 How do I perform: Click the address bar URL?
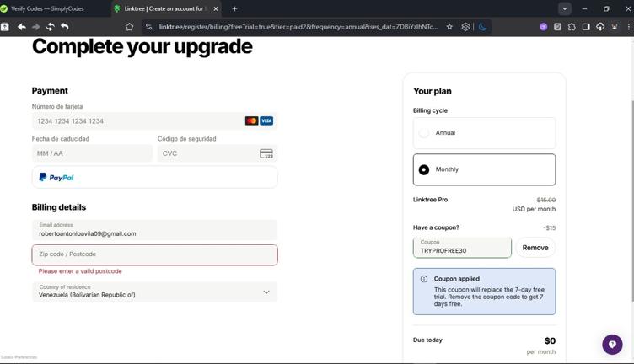tap(298, 27)
